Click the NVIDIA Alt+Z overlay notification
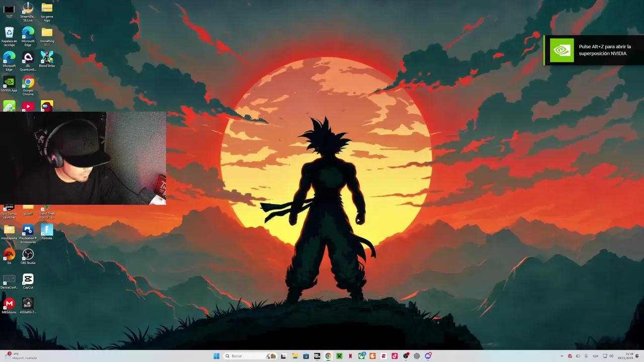Image resolution: width=644 pixels, height=362 pixels. click(x=594, y=50)
